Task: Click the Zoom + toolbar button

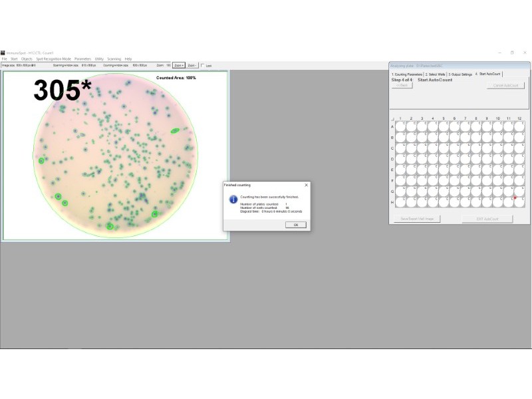Action: pyautogui.click(x=179, y=66)
